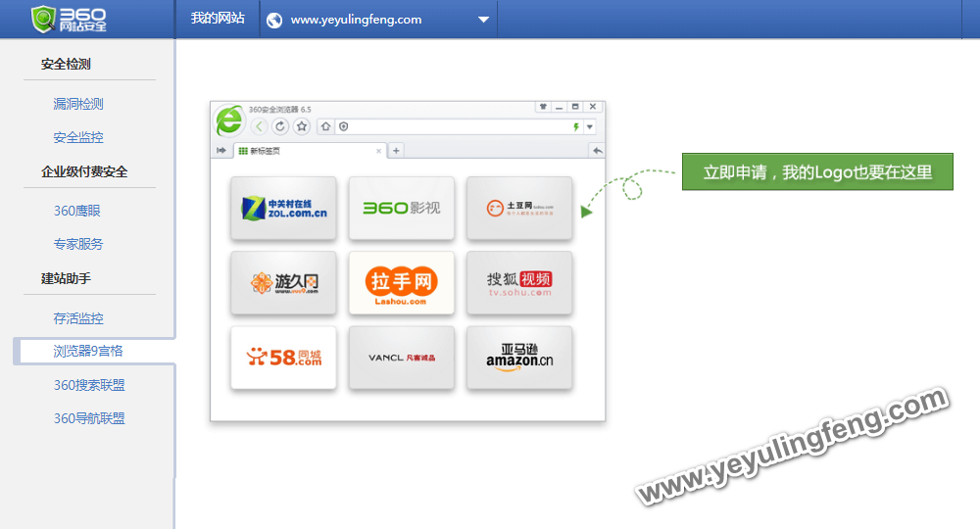Open 360搜索联盟 in the sidebar
The height and width of the screenshot is (529, 980).
(89, 385)
